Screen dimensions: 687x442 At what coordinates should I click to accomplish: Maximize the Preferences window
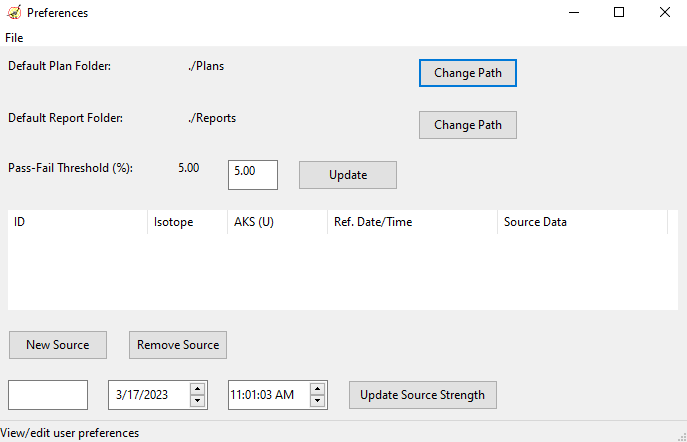coord(619,12)
